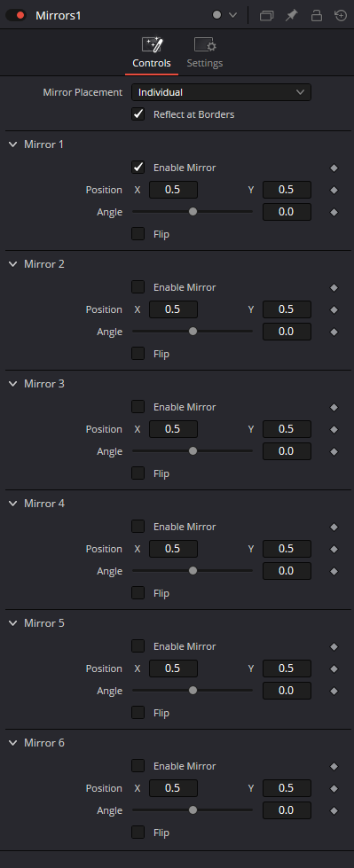Toggle the Mirrors1 node enable switch
The width and height of the screenshot is (354, 868).
[15, 15]
